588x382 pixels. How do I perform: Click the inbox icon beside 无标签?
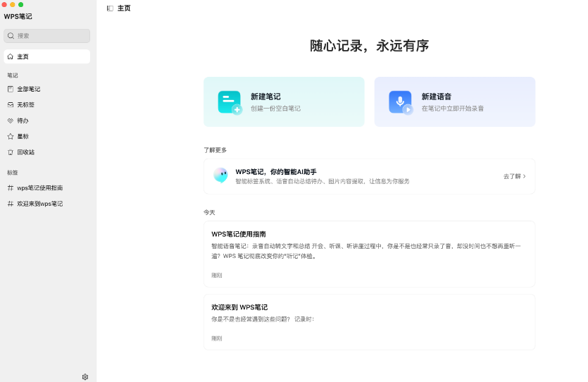click(11, 105)
